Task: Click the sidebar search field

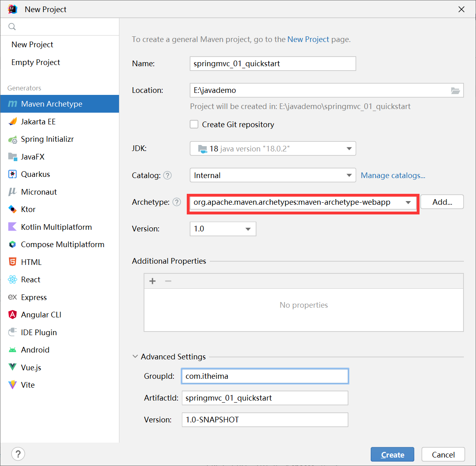Action: 60,27
